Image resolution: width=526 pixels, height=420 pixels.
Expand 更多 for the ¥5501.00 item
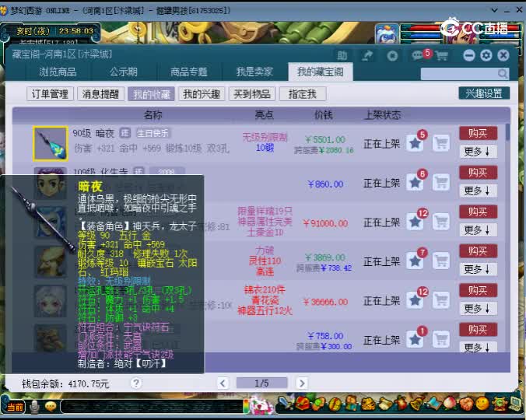(478, 152)
